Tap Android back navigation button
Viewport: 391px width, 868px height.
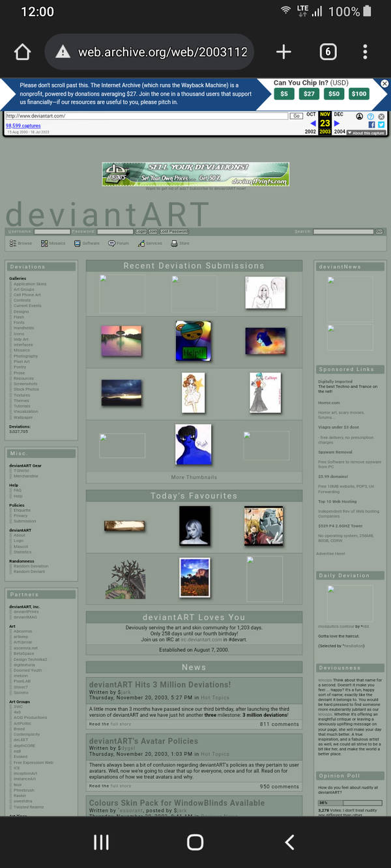point(290,842)
